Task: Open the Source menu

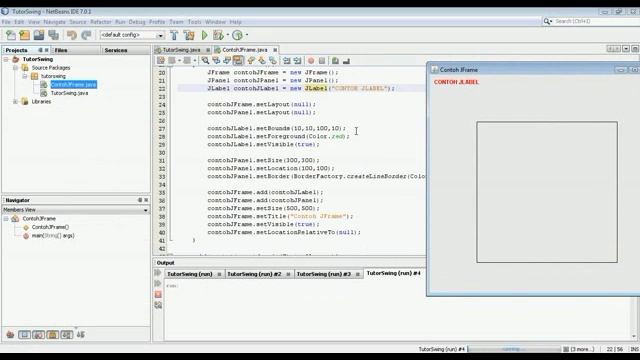Action: tap(78, 22)
